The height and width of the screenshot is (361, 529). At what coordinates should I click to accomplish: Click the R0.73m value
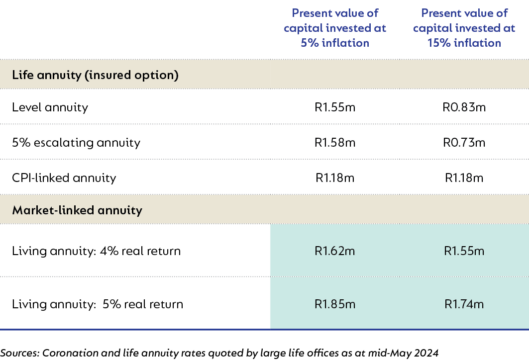(464, 143)
